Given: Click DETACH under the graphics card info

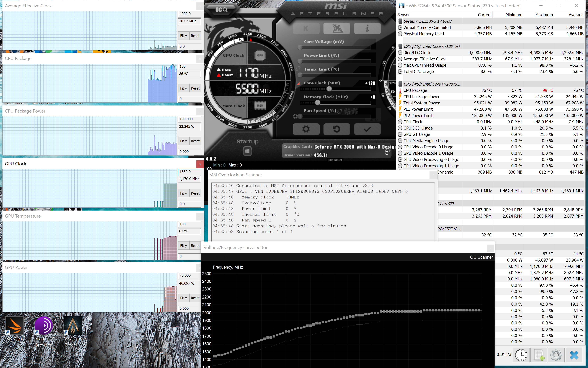Looking at the screenshot, I should coord(335,160).
